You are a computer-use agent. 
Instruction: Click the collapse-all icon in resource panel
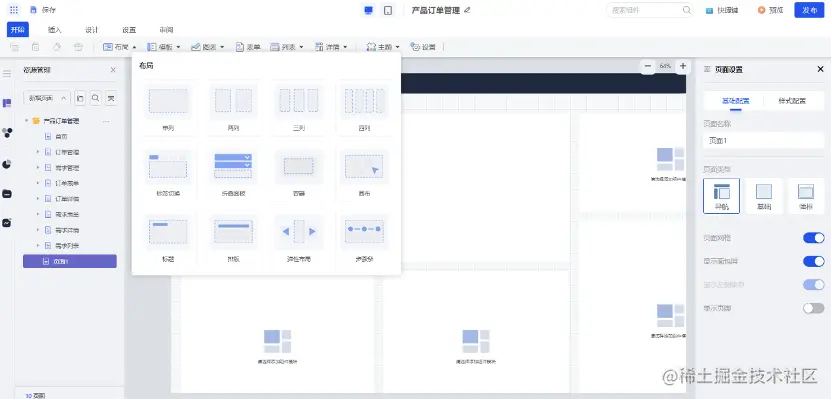(111, 98)
